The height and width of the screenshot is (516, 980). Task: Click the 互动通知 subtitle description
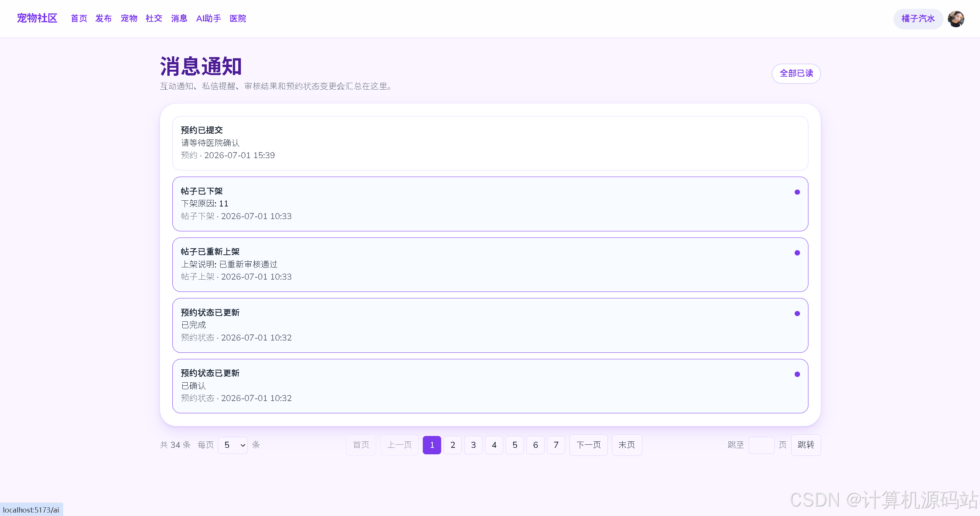point(277,86)
